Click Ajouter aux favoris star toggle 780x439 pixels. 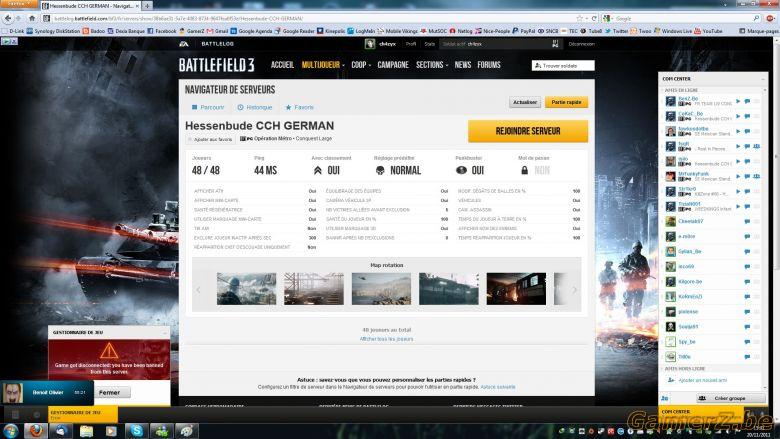pos(210,140)
